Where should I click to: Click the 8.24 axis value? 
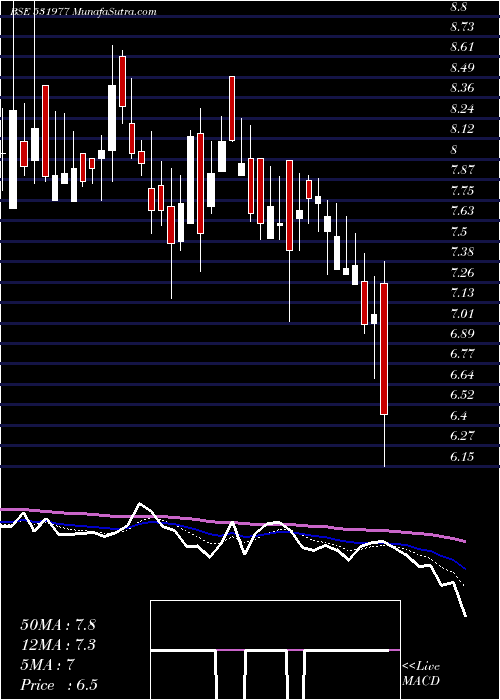462,108
